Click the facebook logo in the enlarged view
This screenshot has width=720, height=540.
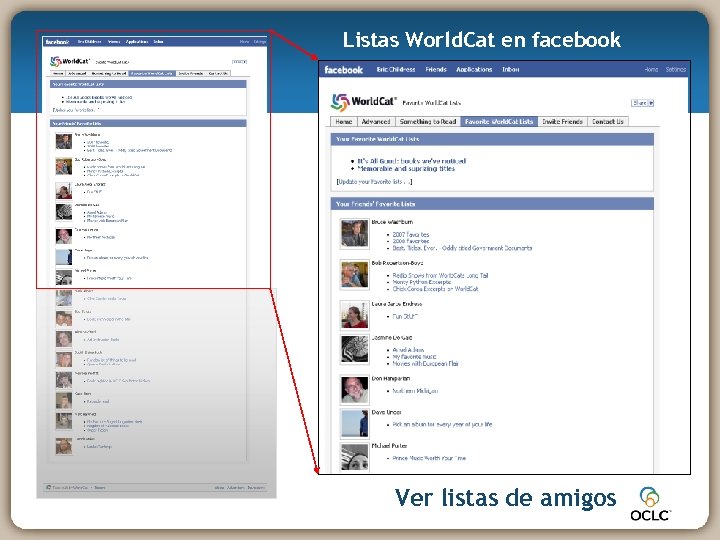pyautogui.click(x=343, y=70)
